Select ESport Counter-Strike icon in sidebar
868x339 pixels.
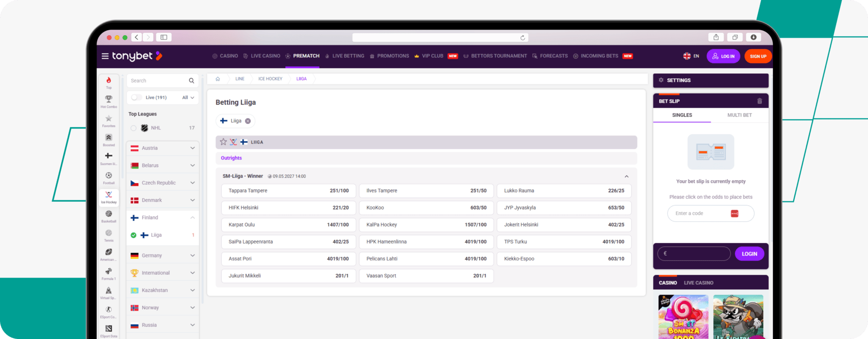pyautogui.click(x=108, y=310)
